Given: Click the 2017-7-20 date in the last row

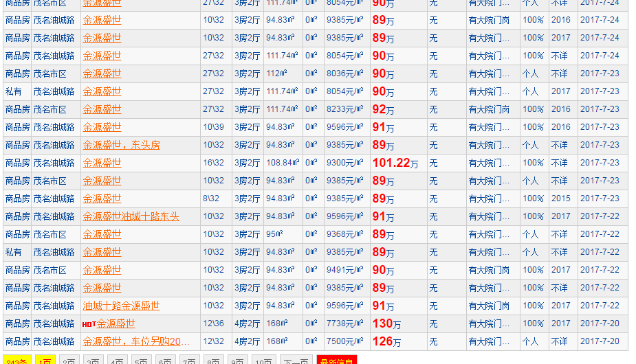Looking at the screenshot, I should [600, 341].
